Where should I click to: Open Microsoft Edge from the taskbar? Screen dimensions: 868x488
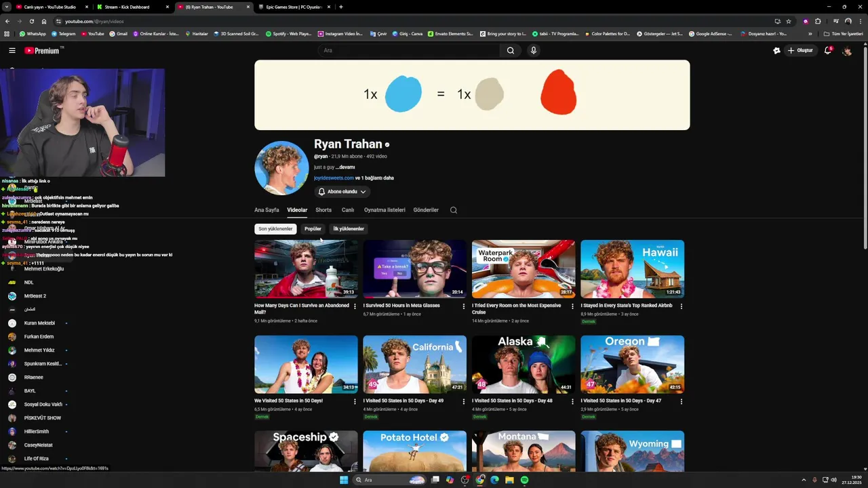click(494, 480)
